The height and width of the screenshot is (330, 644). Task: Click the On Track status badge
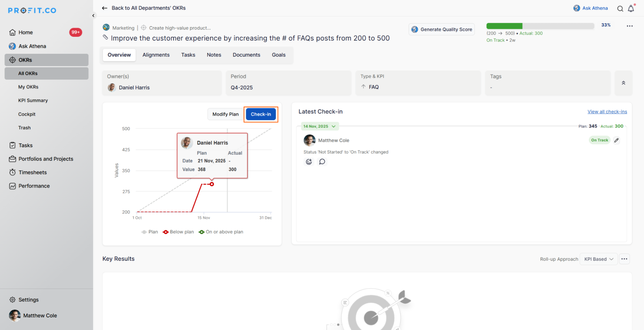coord(600,140)
